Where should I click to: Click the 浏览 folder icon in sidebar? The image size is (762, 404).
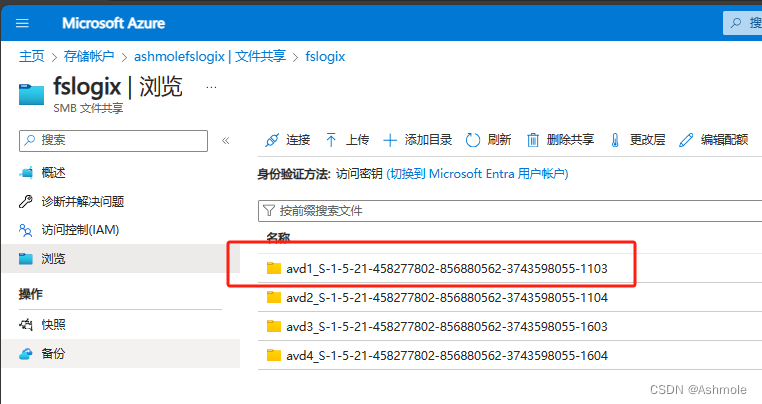pos(26,259)
